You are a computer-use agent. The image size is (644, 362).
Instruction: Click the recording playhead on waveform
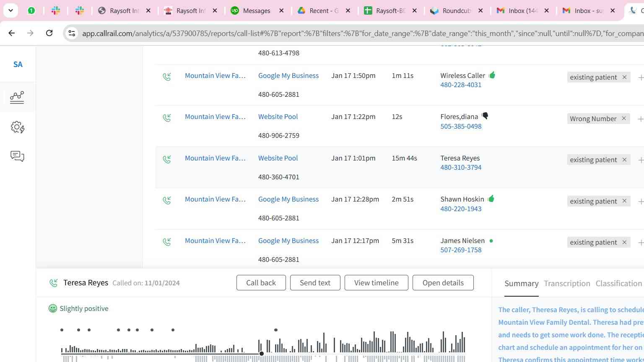pos(262,354)
